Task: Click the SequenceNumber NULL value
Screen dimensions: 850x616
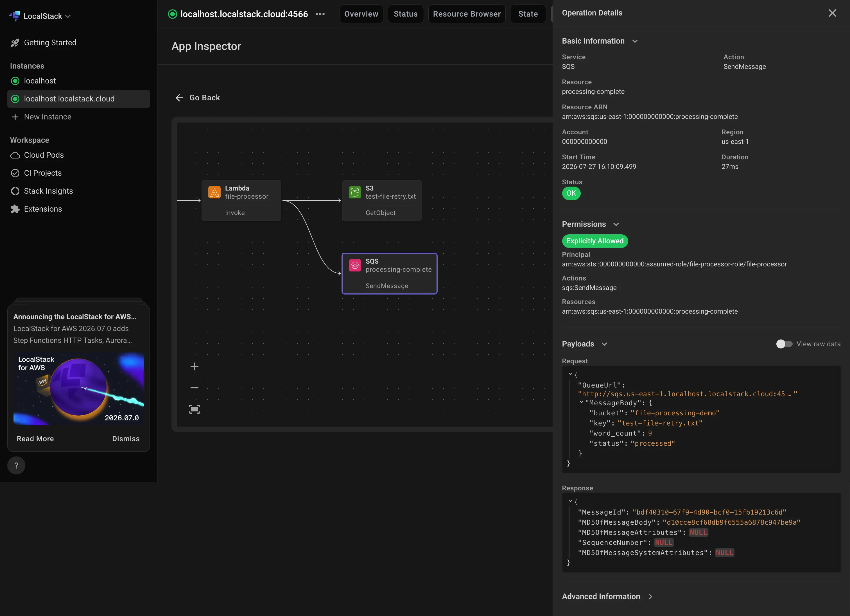Action: tap(663, 543)
